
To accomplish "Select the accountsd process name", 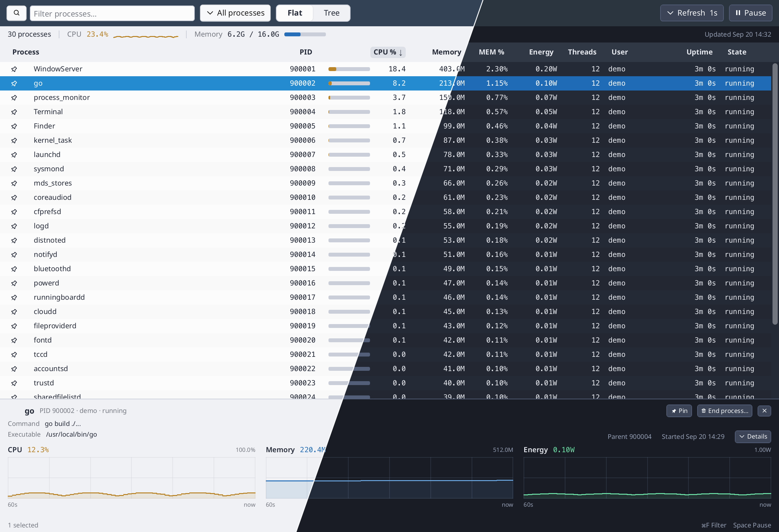I will 51,369.
